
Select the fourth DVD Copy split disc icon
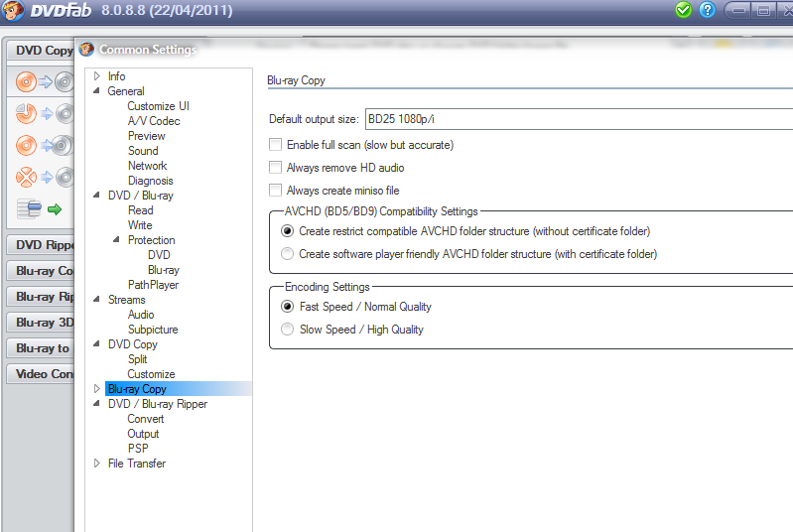[x=45, y=178]
